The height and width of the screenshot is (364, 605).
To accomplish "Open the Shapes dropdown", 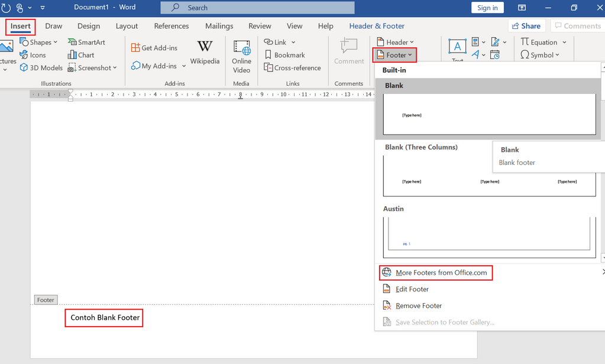I will click(38, 42).
